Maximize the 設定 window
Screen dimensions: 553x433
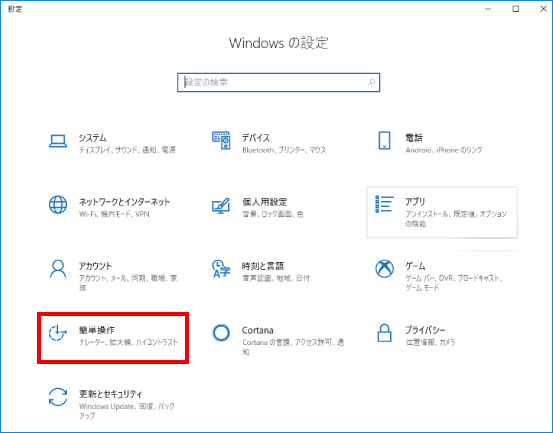pyautogui.click(x=515, y=9)
